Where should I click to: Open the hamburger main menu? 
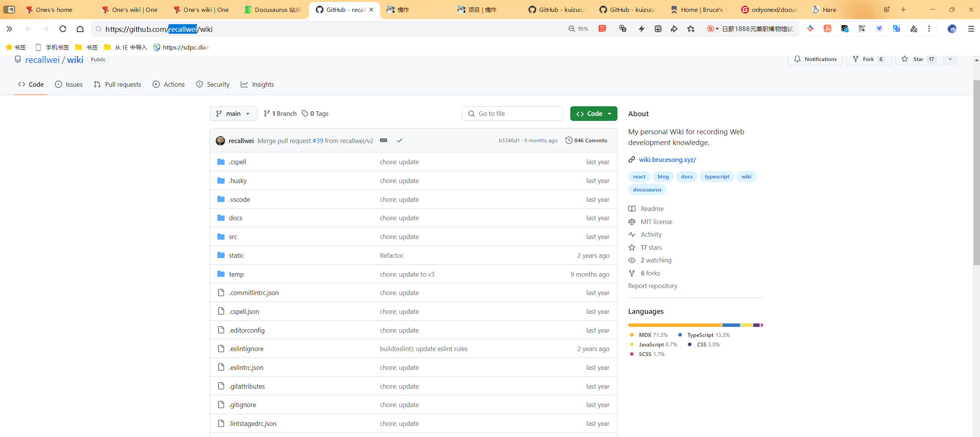(x=971, y=29)
